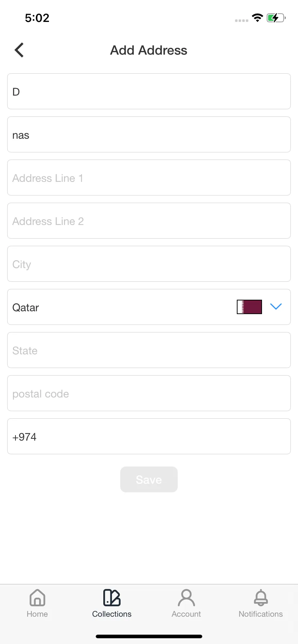
Task: Tap the Qatar flag image
Action: 249,307
